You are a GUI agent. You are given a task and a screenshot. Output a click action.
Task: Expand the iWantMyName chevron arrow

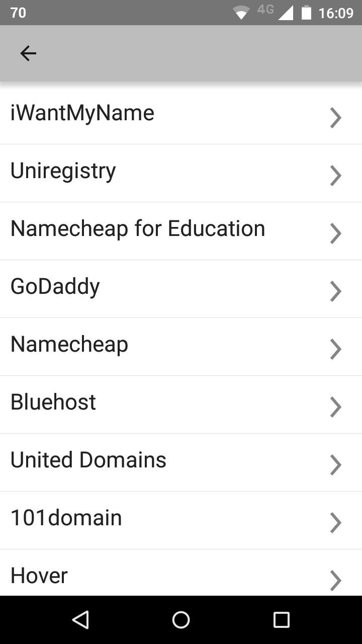335,118
